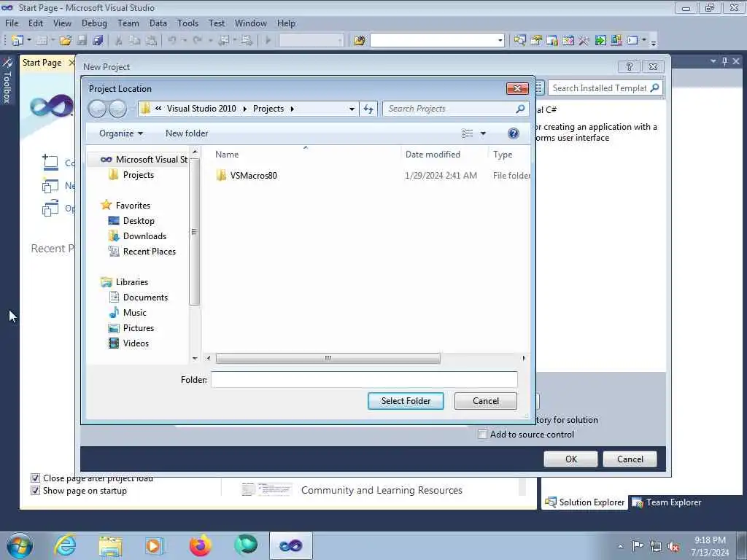Click the Back navigation button in Project Location

click(97, 109)
